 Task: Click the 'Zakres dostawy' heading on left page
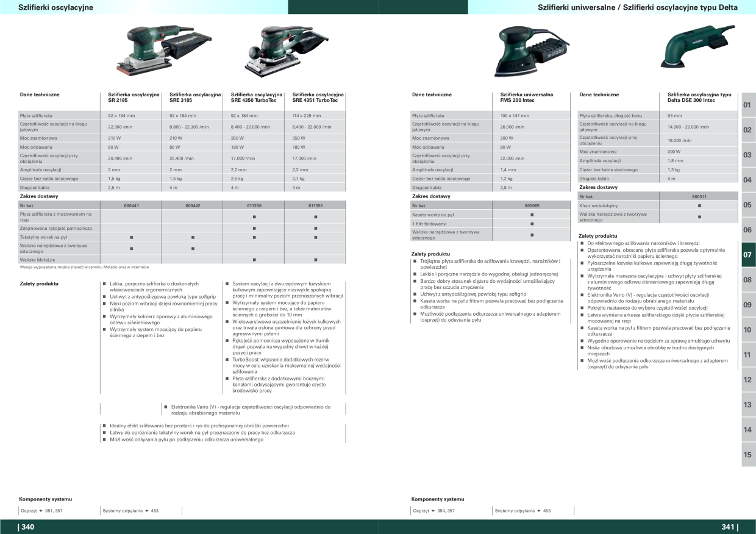coord(38,196)
